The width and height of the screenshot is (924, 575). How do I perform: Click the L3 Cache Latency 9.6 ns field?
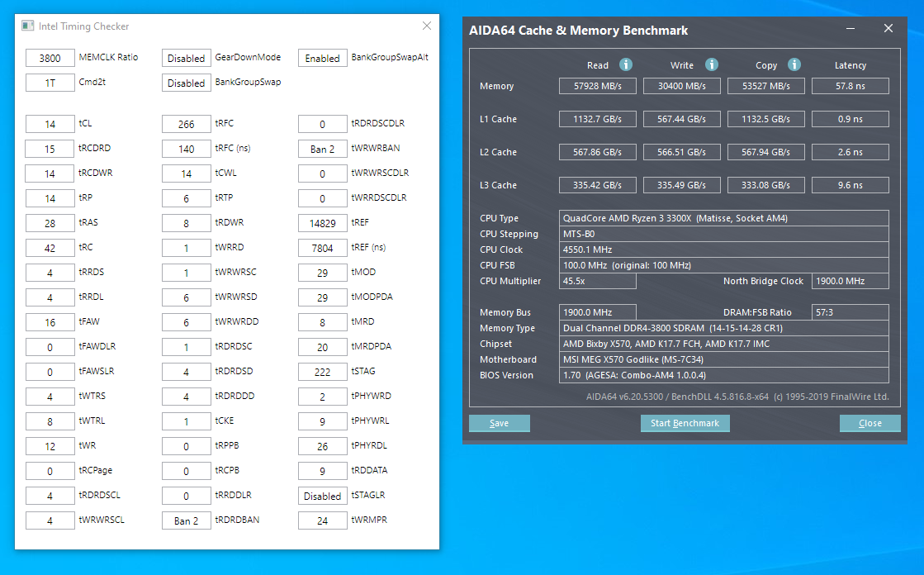click(x=851, y=185)
